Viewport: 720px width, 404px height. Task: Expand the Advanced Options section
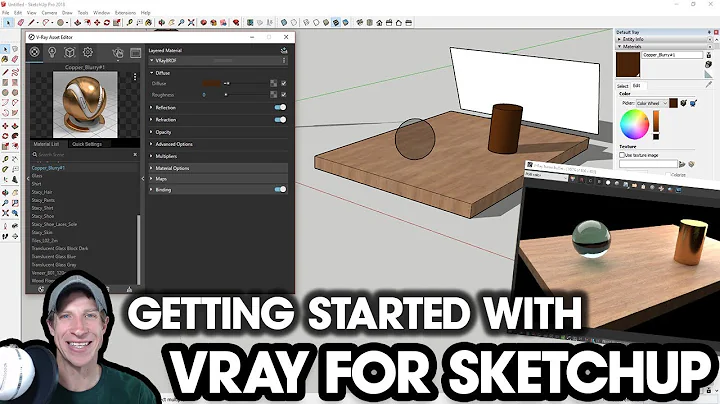point(152,144)
